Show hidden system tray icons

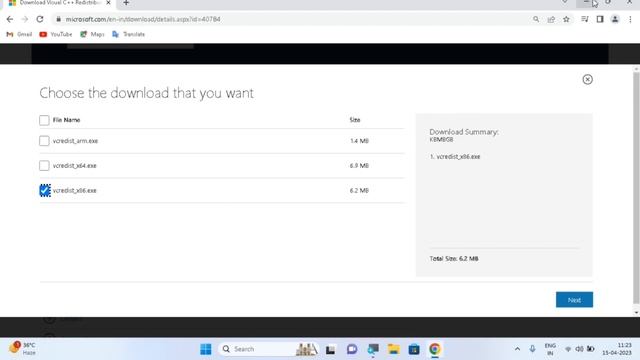517,349
